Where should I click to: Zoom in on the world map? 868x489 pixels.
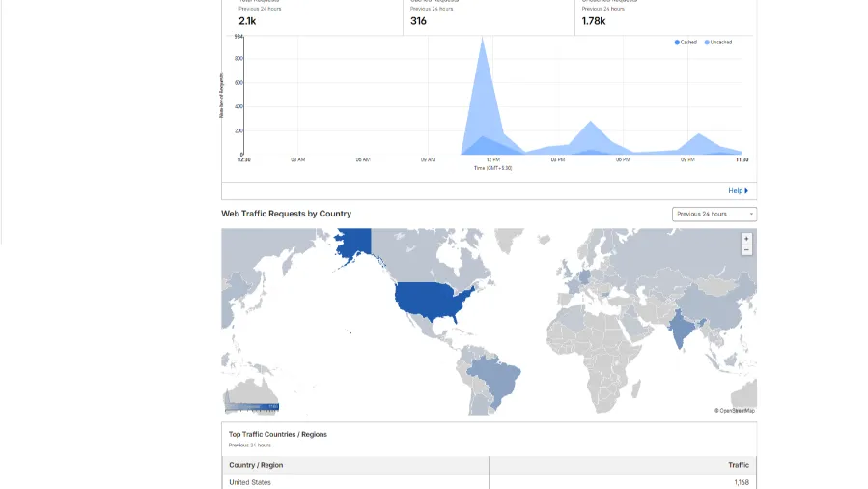coord(746,239)
